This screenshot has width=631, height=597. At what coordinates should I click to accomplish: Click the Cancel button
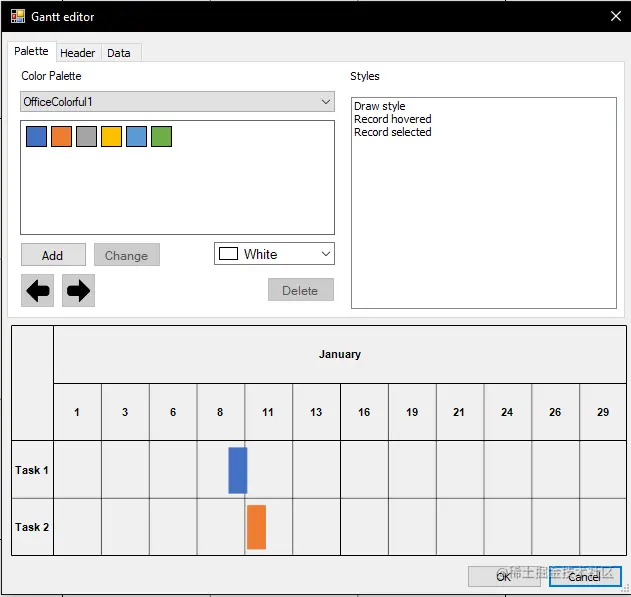[x=585, y=576]
